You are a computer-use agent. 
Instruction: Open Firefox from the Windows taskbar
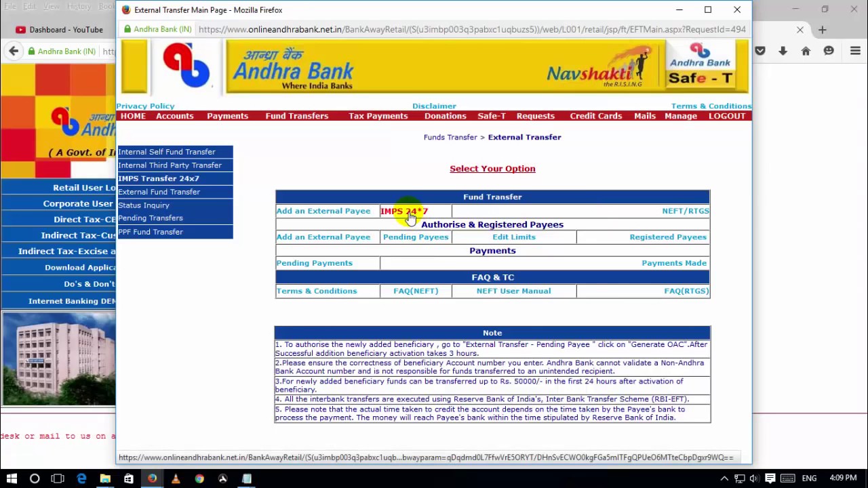(x=152, y=479)
